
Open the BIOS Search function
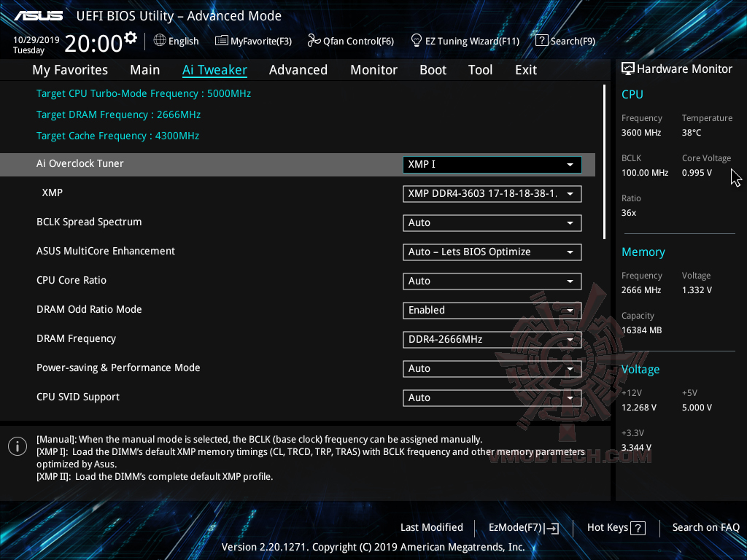(x=565, y=41)
